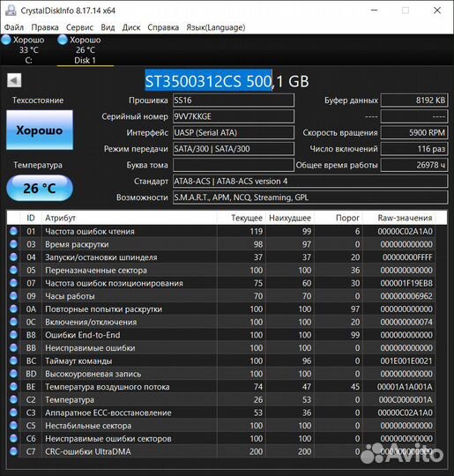Click the Интерфейс field UASP (Serial ATA)

pos(234,132)
